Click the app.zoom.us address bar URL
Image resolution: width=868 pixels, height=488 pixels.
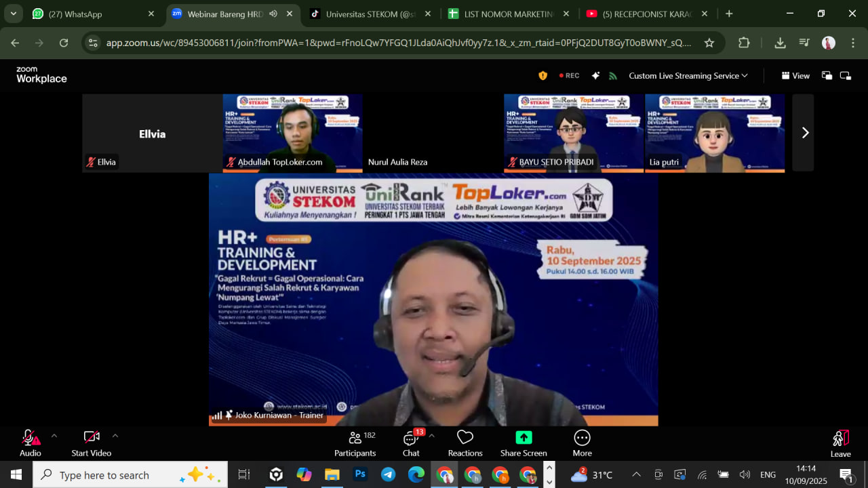[x=399, y=43]
